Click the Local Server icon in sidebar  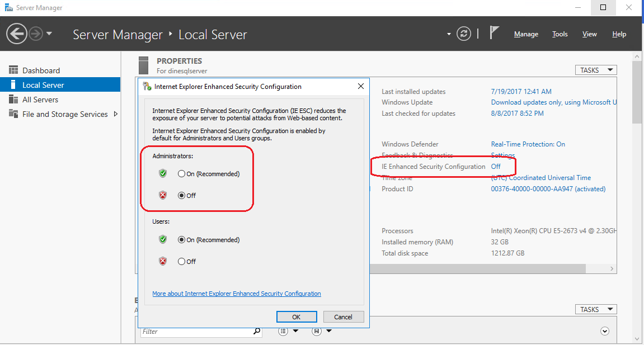point(13,84)
